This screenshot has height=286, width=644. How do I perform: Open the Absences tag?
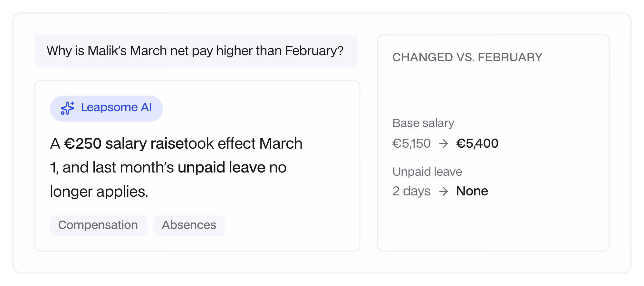[189, 225]
